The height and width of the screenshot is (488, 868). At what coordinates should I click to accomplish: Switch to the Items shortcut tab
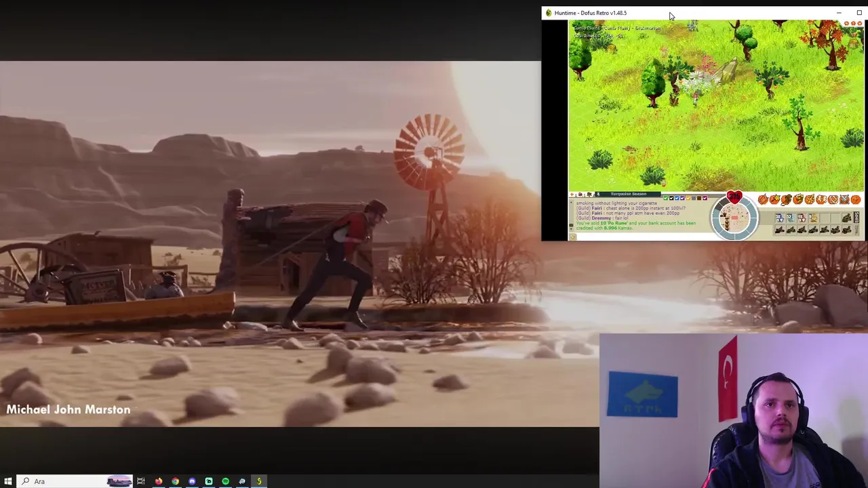click(857, 230)
